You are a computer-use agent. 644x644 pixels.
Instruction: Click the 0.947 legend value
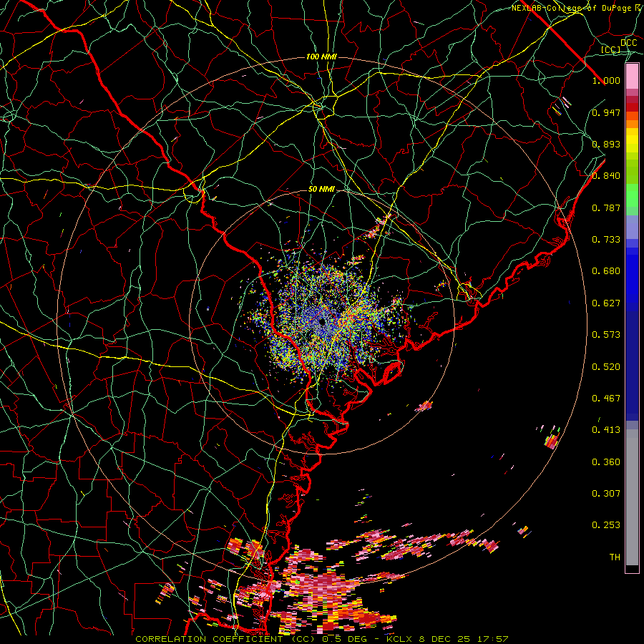tap(606, 112)
